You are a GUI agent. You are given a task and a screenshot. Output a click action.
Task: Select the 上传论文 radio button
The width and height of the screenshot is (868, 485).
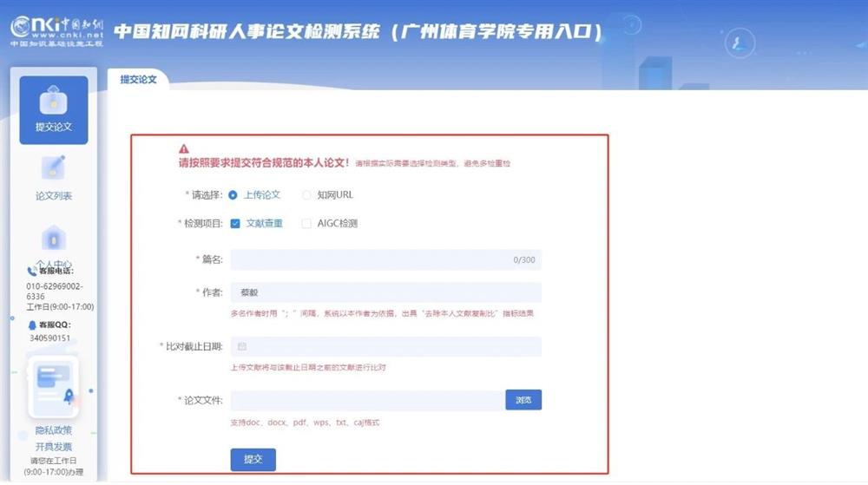tap(233, 195)
